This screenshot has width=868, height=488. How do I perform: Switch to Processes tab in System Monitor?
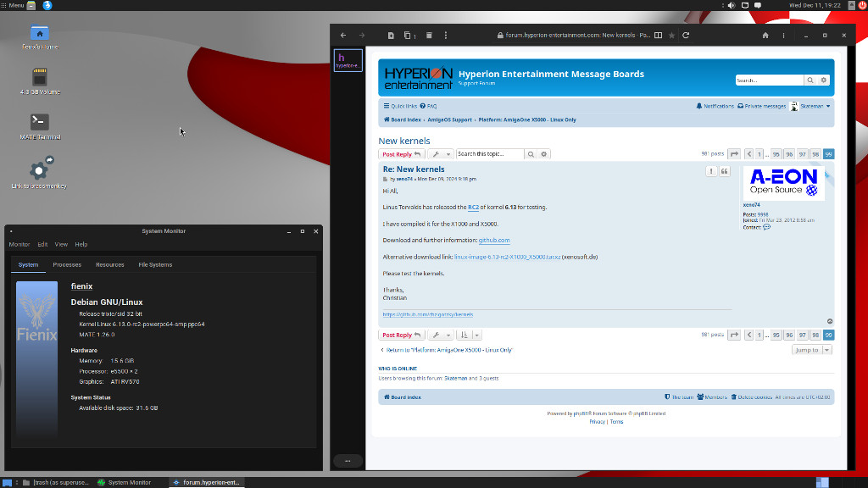tap(67, 264)
